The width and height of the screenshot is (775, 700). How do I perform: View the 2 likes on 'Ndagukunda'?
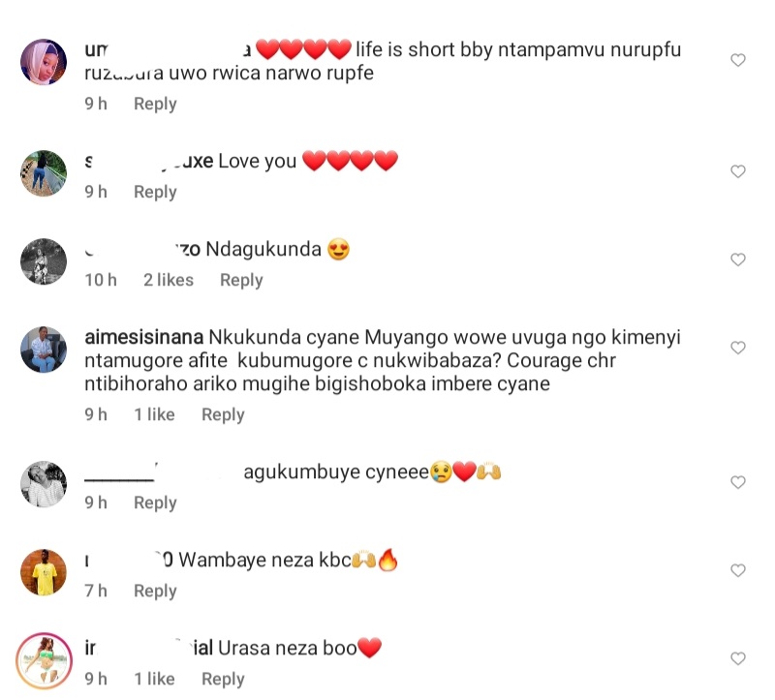169,280
